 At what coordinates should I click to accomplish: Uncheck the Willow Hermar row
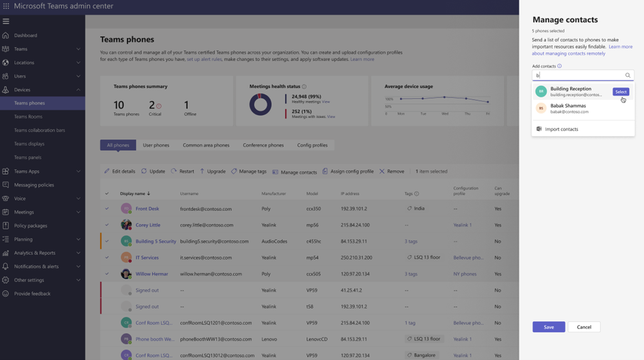pos(106,274)
